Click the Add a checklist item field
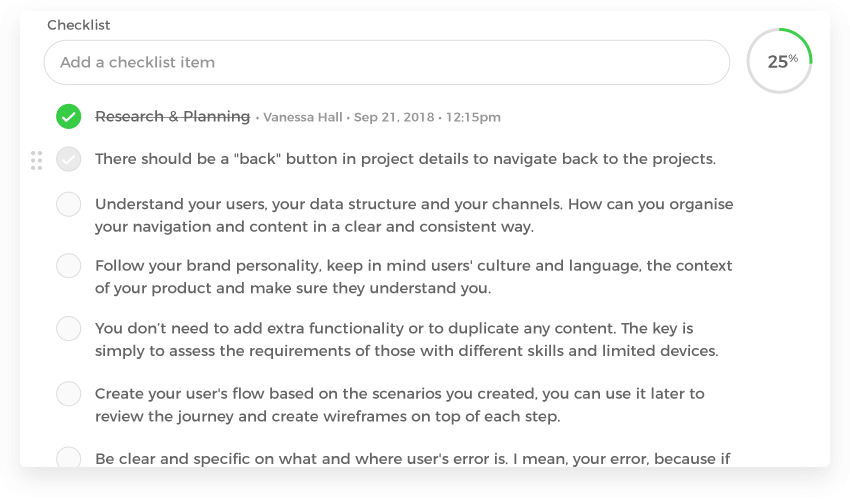 tap(386, 62)
